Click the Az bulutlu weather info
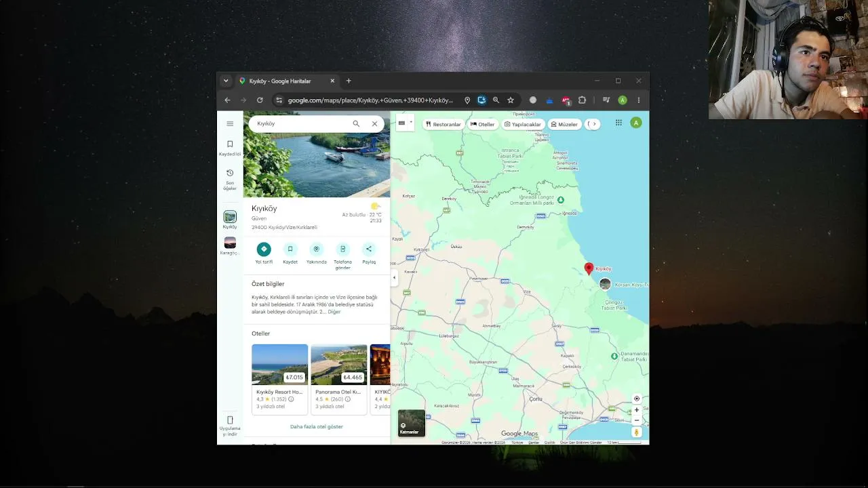 (x=361, y=213)
